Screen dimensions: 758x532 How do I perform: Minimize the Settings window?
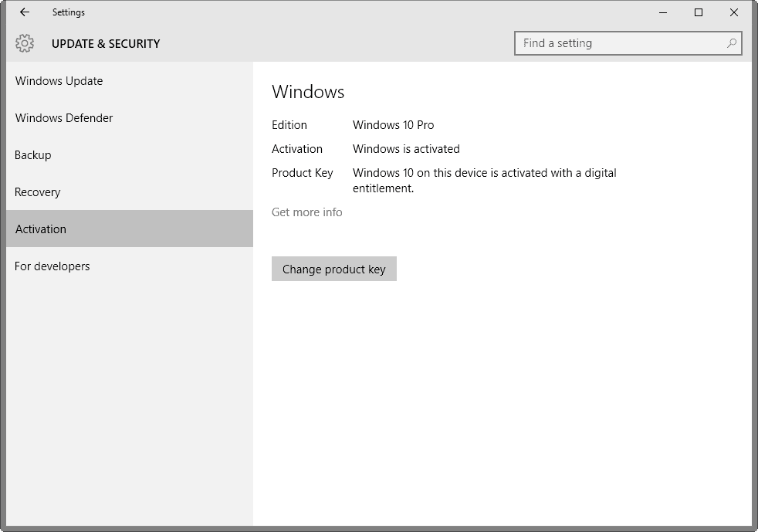click(x=663, y=12)
